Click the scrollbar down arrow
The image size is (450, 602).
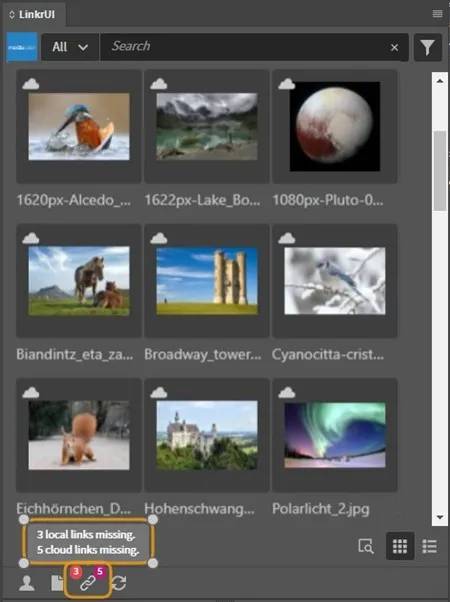[x=440, y=518]
